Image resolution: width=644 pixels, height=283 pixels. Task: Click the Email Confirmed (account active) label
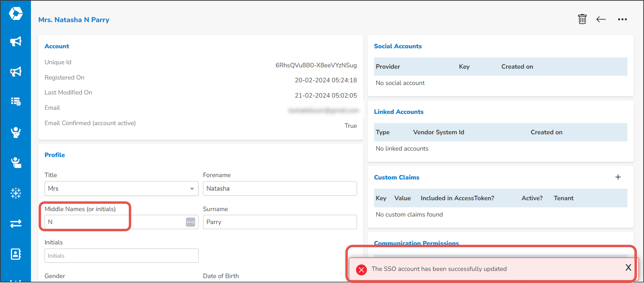(90, 123)
